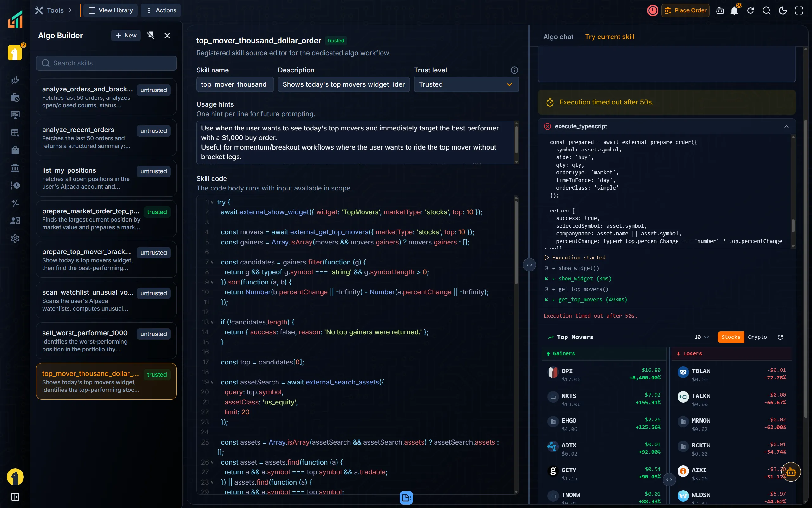This screenshot has width=812, height=508.
Task: Open the yellow home sidebar icon
Action: pos(15,53)
